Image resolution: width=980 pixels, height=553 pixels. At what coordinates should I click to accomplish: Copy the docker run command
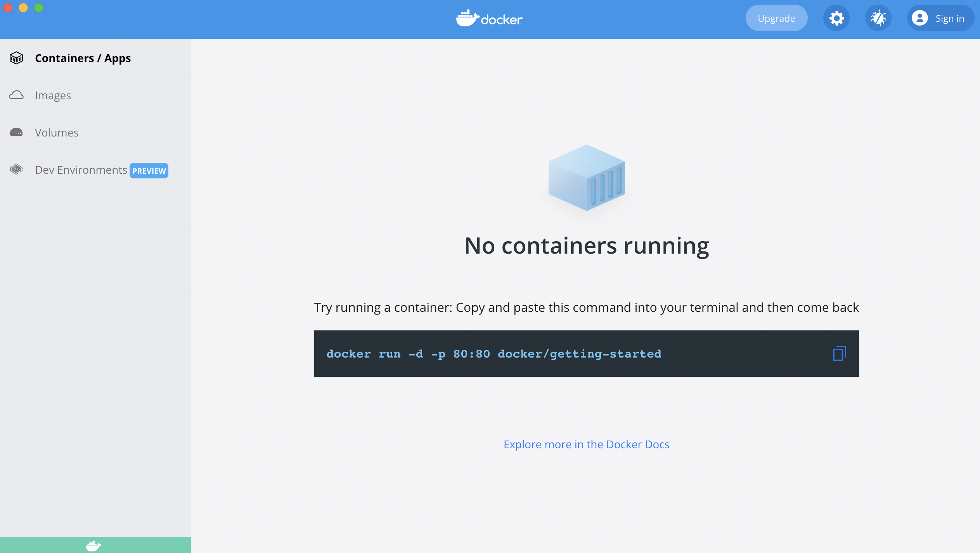tap(839, 353)
